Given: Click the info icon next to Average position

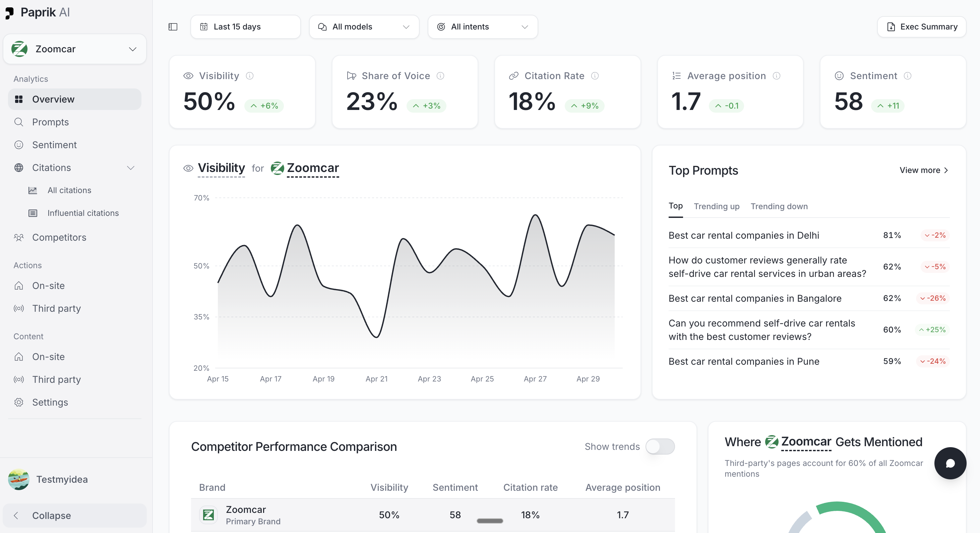Looking at the screenshot, I should (777, 76).
